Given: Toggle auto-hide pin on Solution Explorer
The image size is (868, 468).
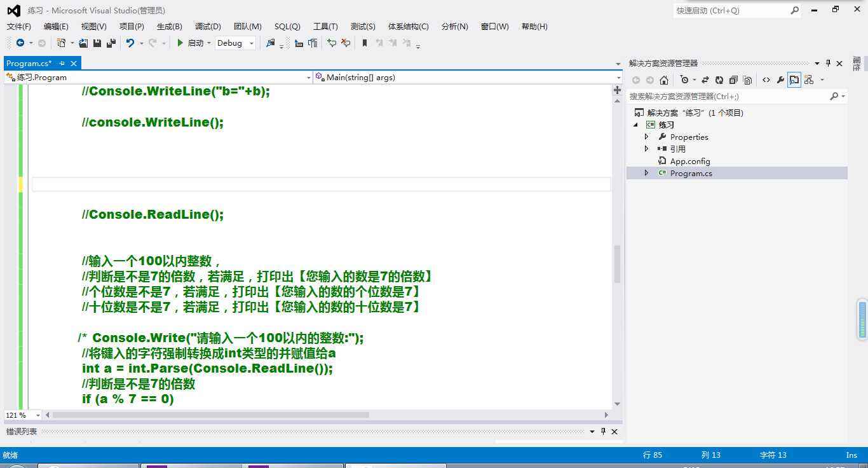Looking at the screenshot, I should click(x=828, y=63).
